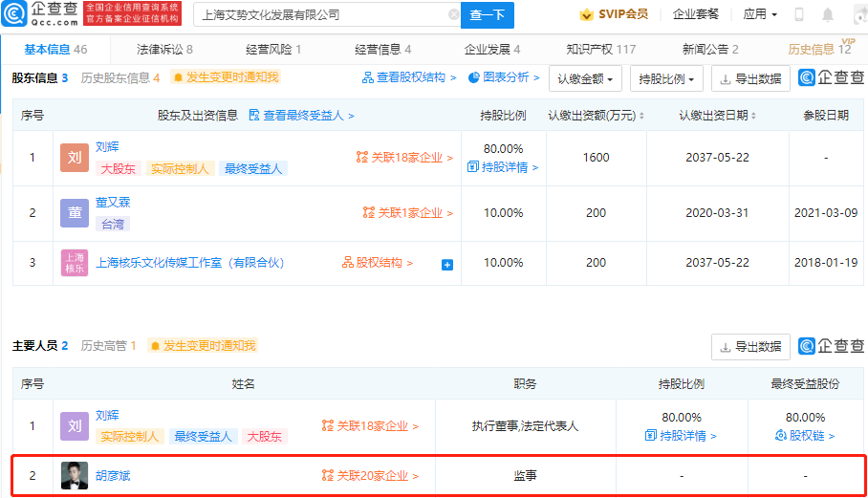868x498 pixels.
Task: Click 大股东 tag in shareholder row 1
Action: click(x=118, y=169)
